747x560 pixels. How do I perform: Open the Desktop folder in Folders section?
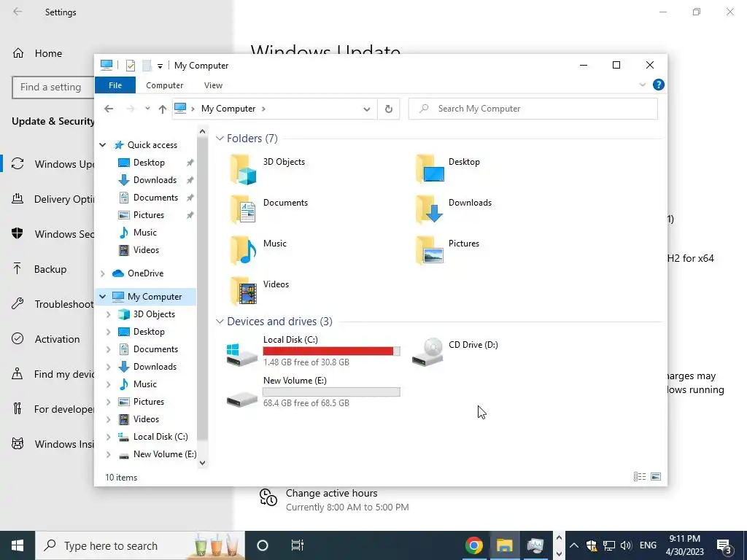429,169
